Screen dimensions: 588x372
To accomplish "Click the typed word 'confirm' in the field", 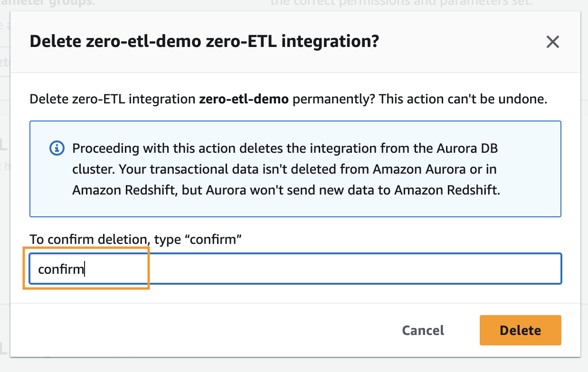I will 60,270.
